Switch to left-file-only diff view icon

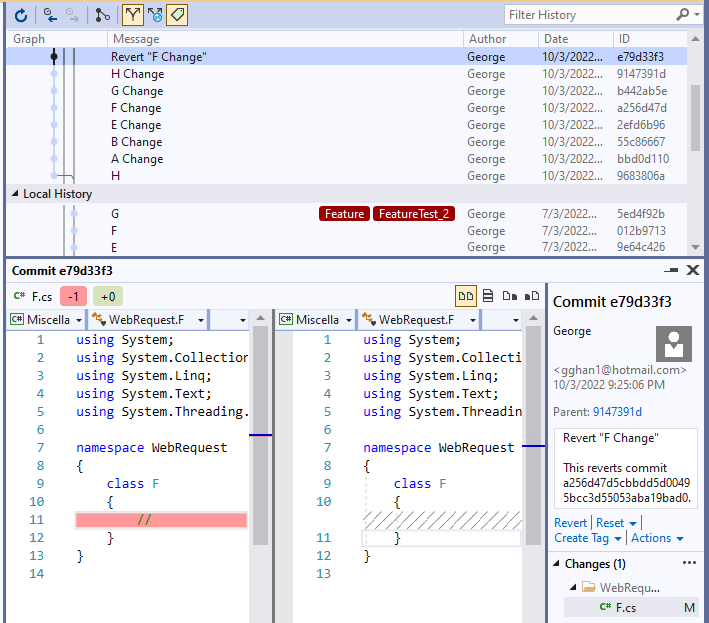(x=510, y=296)
